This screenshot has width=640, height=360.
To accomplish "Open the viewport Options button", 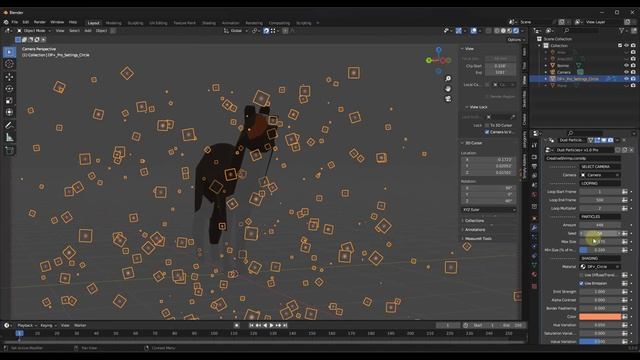I will [516, 40].
